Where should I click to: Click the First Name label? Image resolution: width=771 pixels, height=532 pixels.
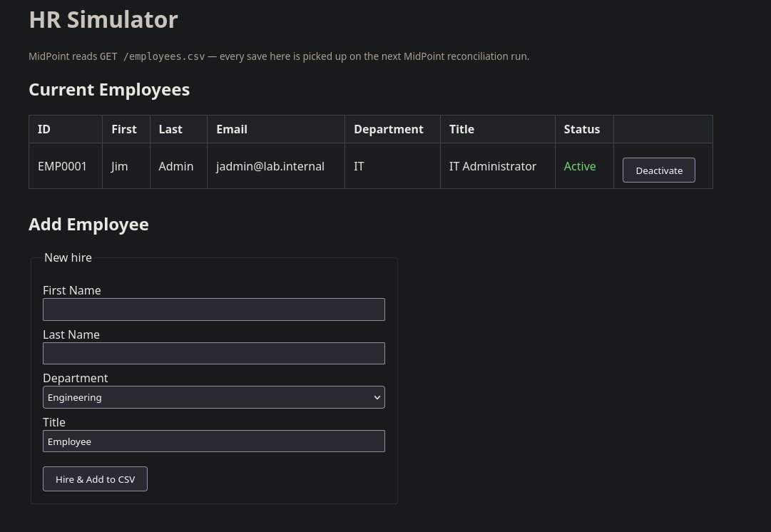[72, 290]
